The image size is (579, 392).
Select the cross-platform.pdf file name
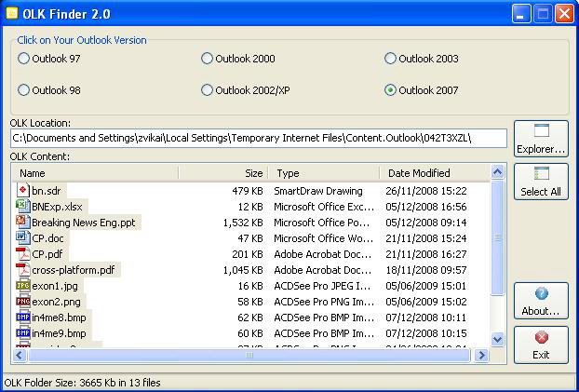pos(74,270)
